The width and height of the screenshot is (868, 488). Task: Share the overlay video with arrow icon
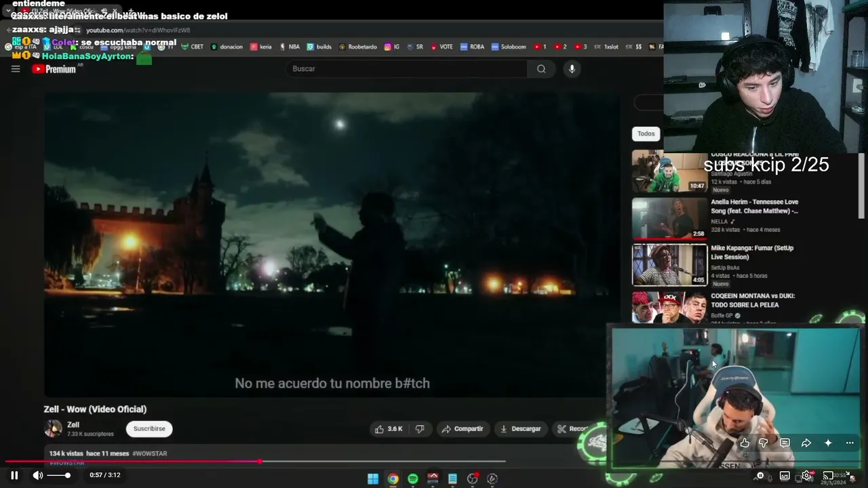point(806,443)
